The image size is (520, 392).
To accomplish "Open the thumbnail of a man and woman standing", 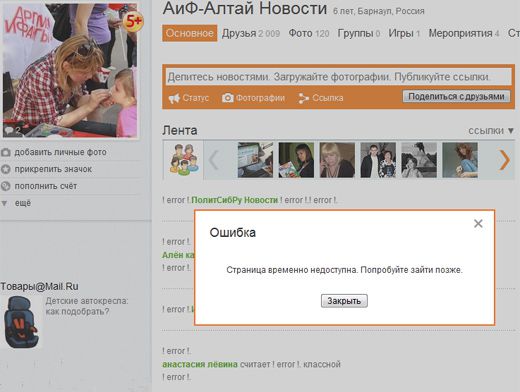I will 378,160.
